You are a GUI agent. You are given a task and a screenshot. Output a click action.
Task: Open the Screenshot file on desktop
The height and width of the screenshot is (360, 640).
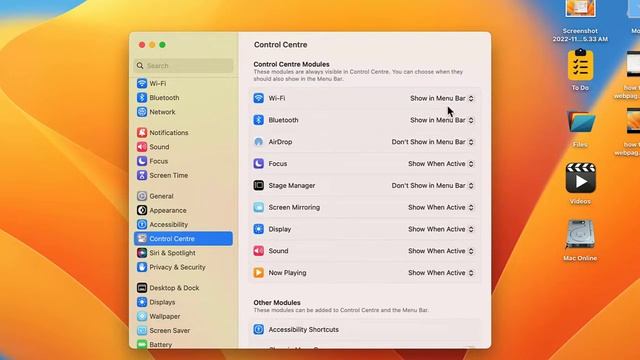tap(580, 9)
